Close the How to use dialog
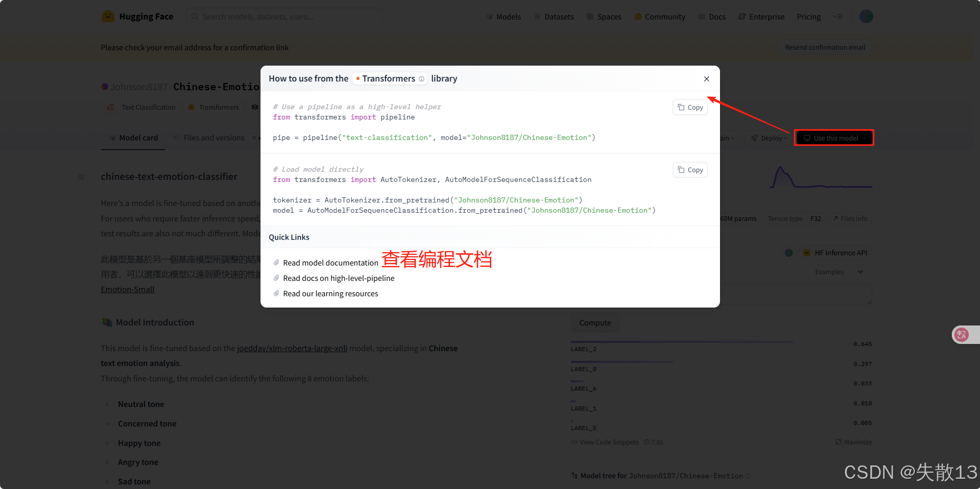Image resolution: width=980 pixels, height=489 pixels. (707, 78)
